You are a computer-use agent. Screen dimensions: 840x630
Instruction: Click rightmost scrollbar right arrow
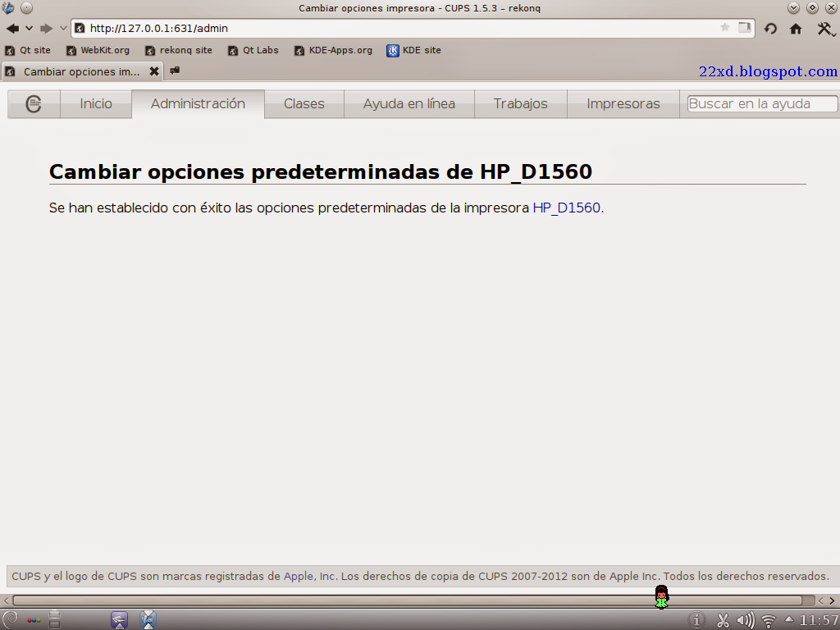pyautogui.click(x=832, y=600)
